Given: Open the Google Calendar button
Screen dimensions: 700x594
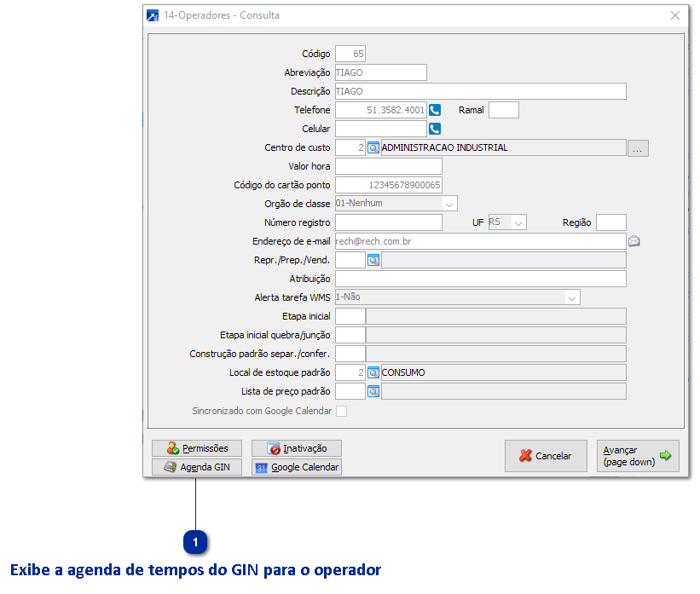Looking at the screenshot, I should point(297,467).
